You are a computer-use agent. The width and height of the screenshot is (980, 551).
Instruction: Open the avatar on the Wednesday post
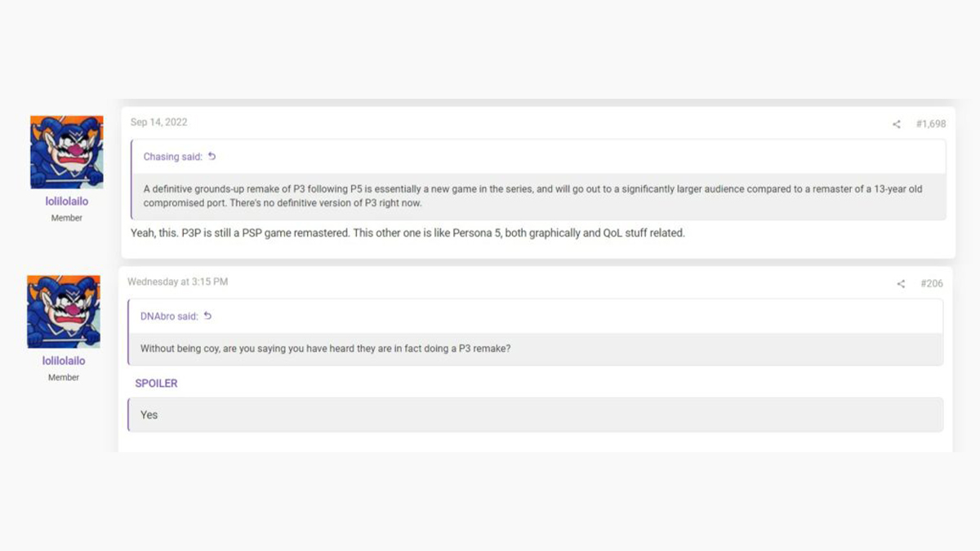64,312
